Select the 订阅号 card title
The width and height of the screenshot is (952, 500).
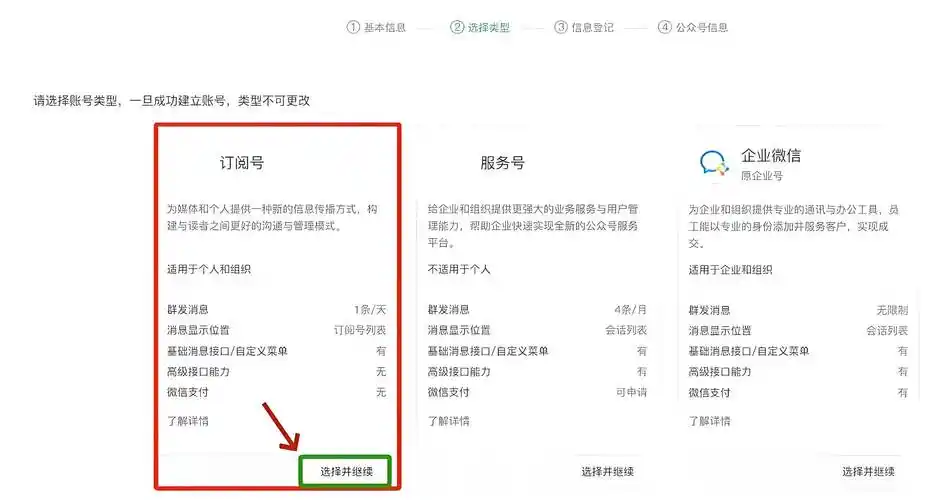tap(242, 163)
